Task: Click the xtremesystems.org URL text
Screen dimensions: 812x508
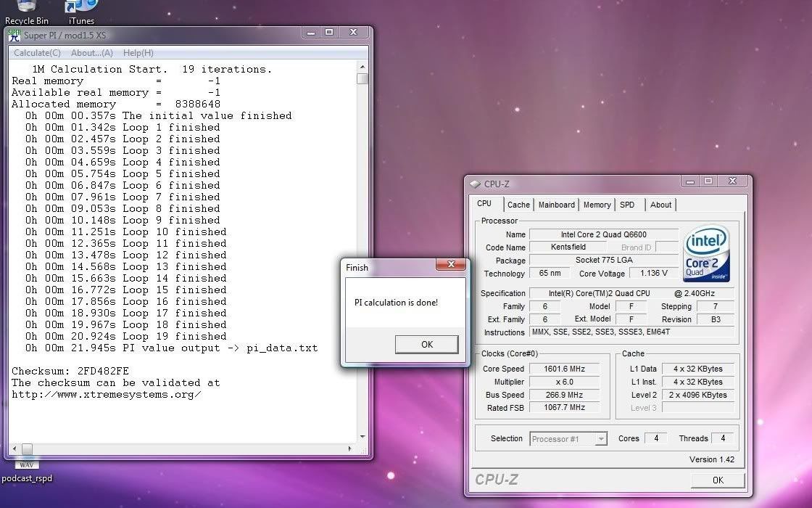Action: [x=106, y=395]
